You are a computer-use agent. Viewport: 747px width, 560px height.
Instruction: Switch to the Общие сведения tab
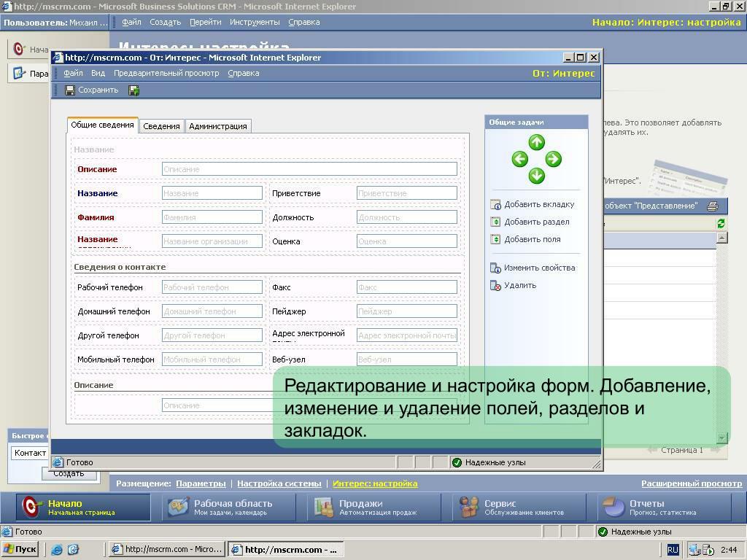pyautogui.click(x=102, y=125)
